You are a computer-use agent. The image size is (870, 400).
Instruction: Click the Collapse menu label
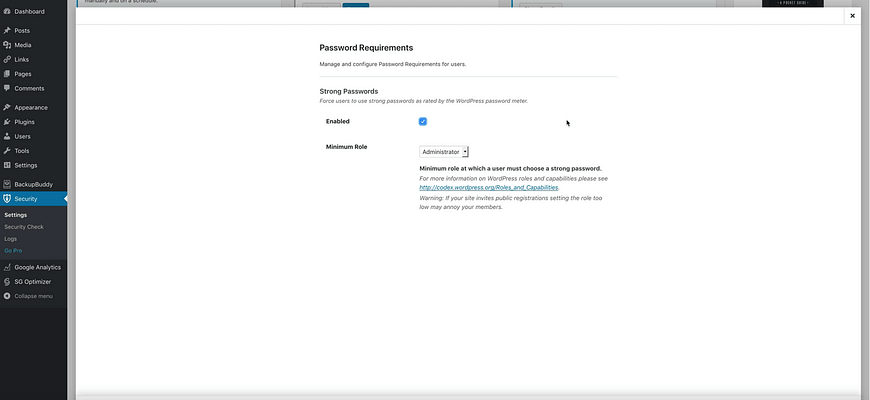pos(34,296)
